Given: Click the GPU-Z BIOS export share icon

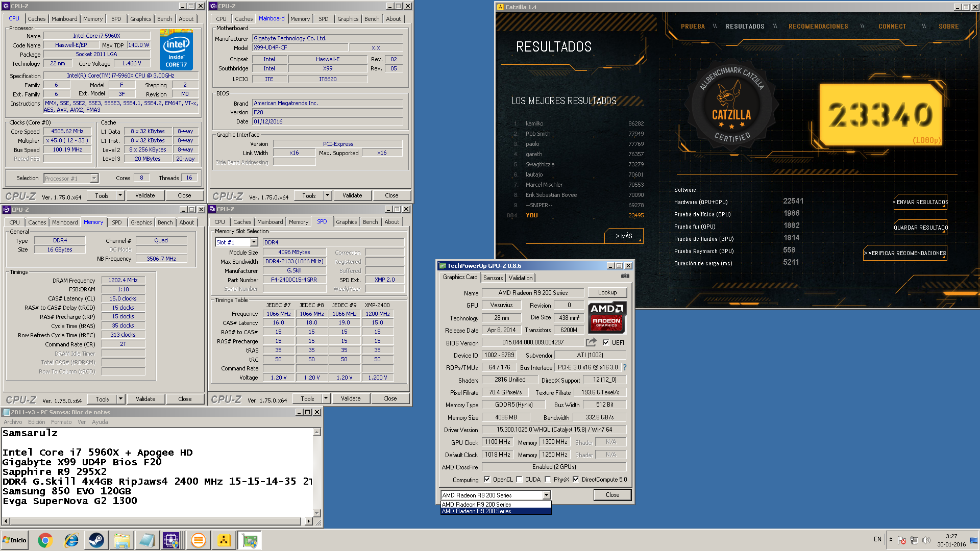Looking at the screenshot, I should click(x=591, y=342).
